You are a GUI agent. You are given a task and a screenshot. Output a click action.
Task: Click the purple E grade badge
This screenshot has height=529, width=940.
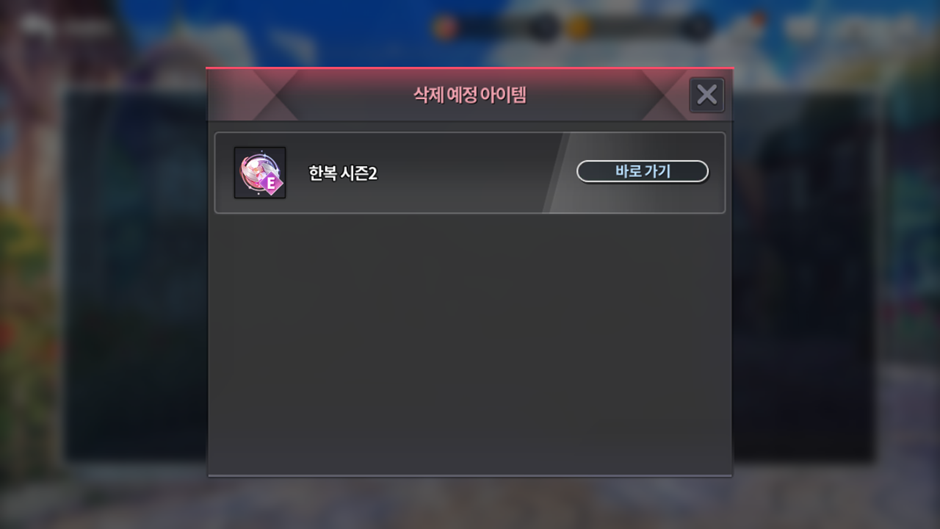coord(272,184)
